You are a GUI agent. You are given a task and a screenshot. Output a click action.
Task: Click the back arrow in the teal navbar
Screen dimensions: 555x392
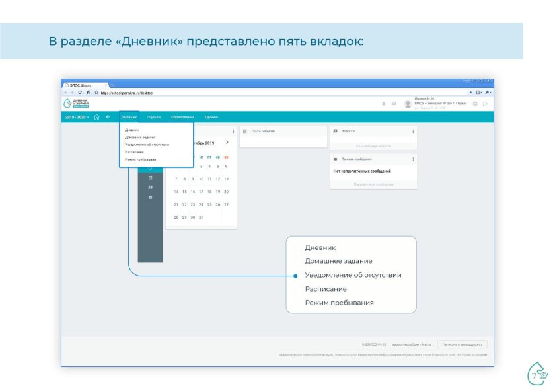point(108,116)
